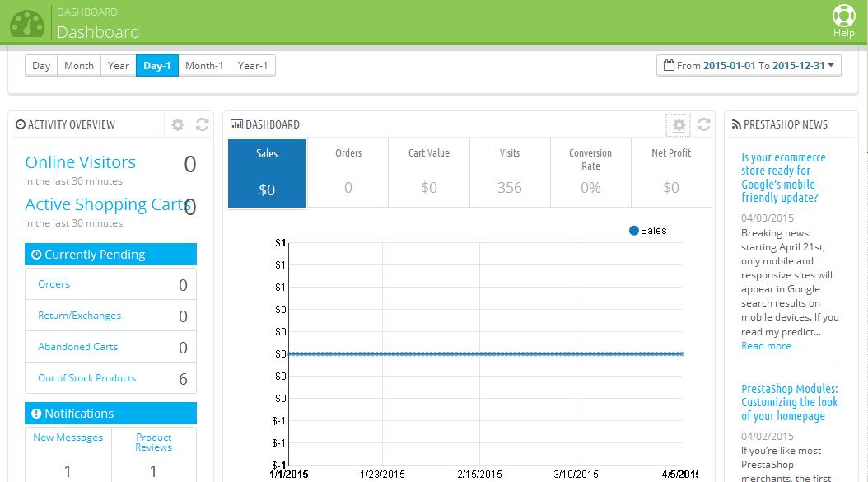The height and width of the screenshot is (482, 868).
Task: Open Product Reviews notifications
Action: click(153, 442)
